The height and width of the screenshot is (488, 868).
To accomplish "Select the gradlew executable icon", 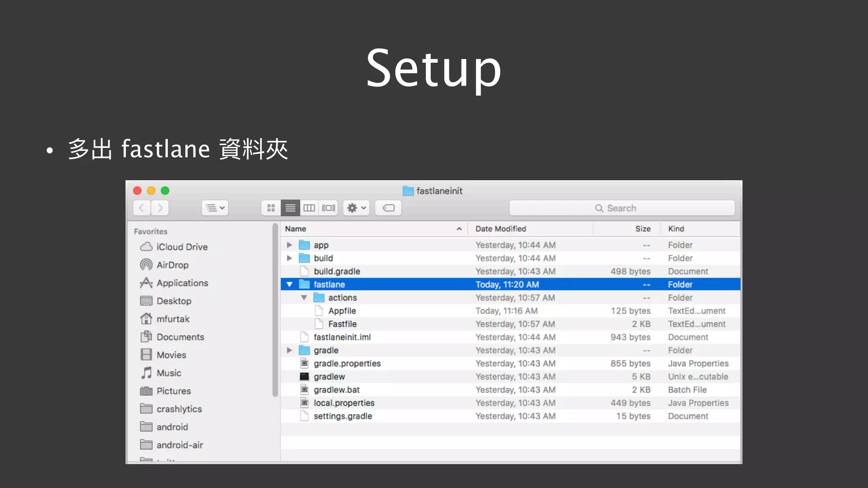I will tap(304, 377).
